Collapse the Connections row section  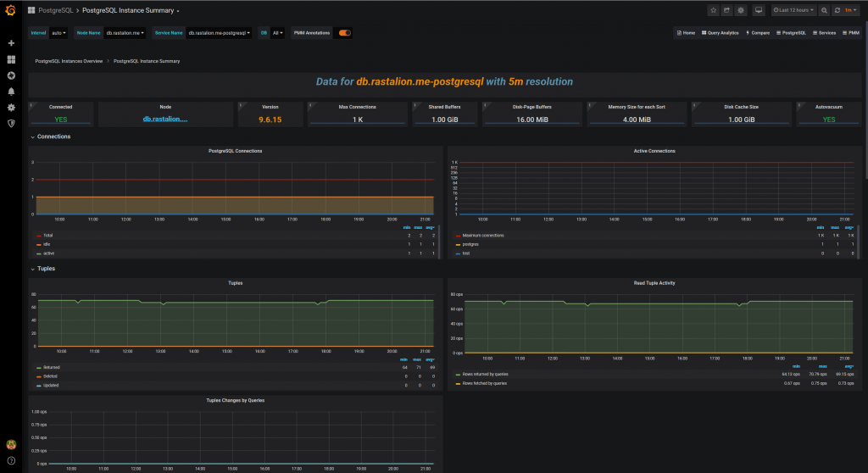[53, 136]
